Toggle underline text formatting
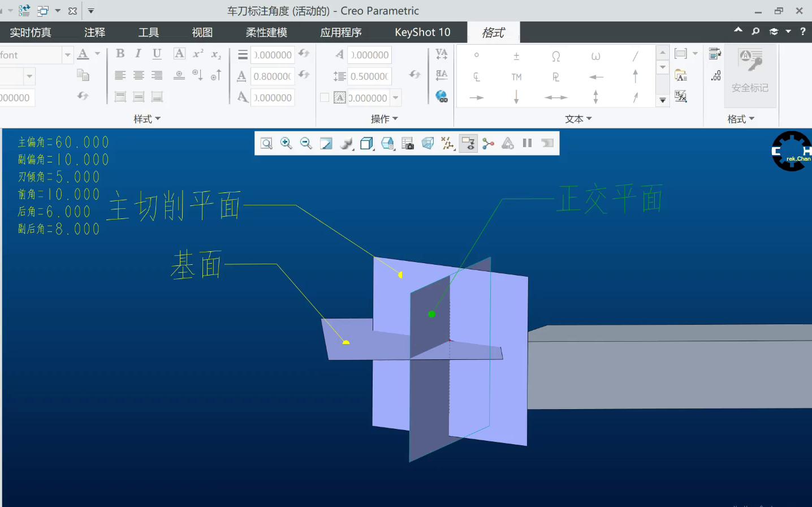This screenshot has height=507, width=812. 157,54
